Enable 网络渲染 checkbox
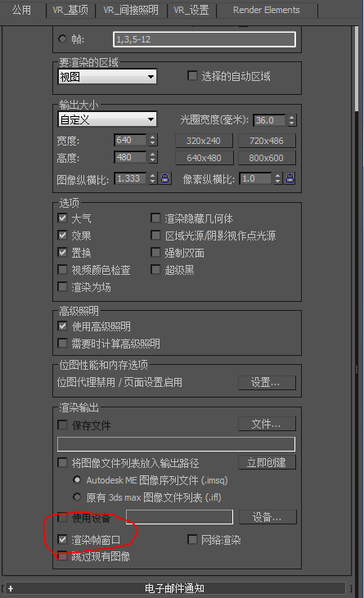 point(192,539)
